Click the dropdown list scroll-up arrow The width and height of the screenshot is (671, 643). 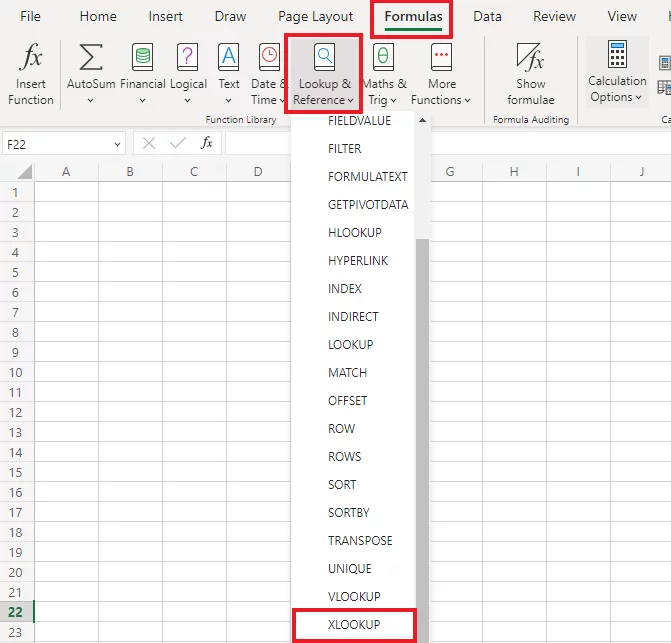coord(422,120)
